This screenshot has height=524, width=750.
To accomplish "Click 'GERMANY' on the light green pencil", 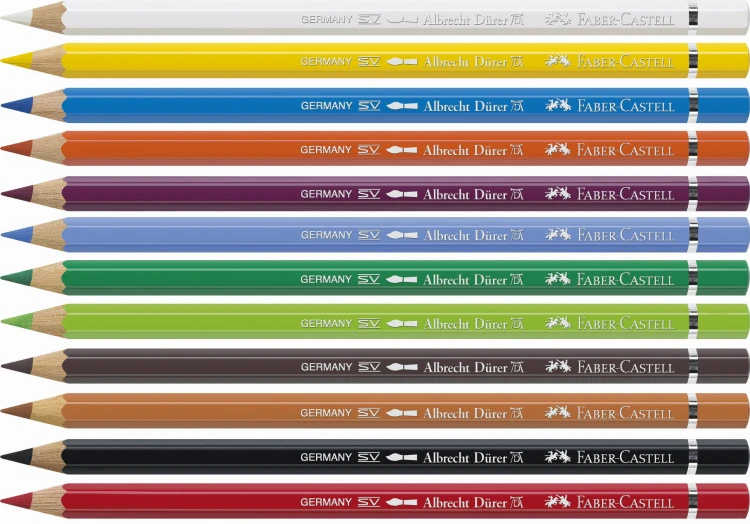I will point(326,324).
